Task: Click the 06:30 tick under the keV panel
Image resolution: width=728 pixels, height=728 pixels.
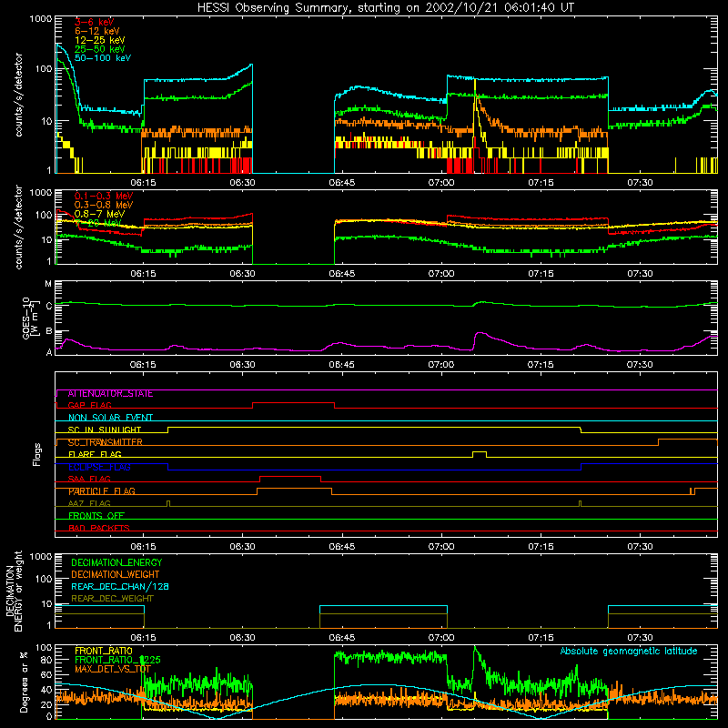Action: click(242, 183)
